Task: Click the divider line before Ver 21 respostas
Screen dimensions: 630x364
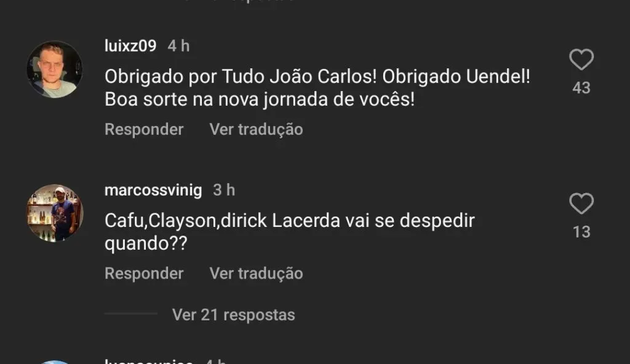Action: [x=131, y=314]
